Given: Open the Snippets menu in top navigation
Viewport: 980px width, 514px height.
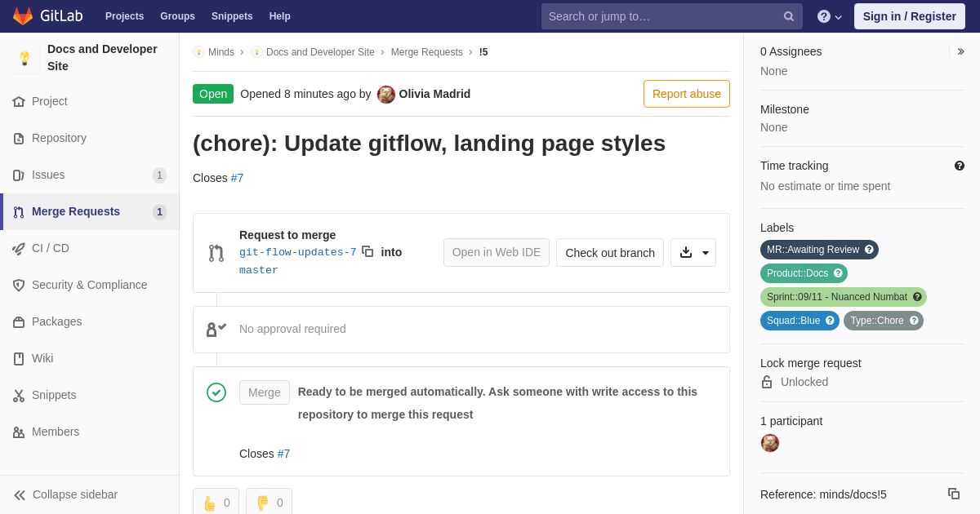Looking at the screenshot, I should coord(232,16).
